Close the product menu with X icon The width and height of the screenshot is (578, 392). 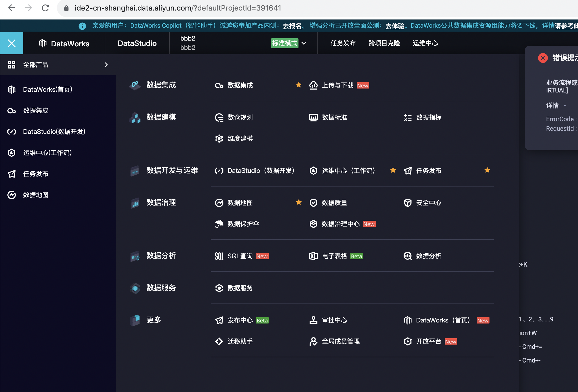12,43
